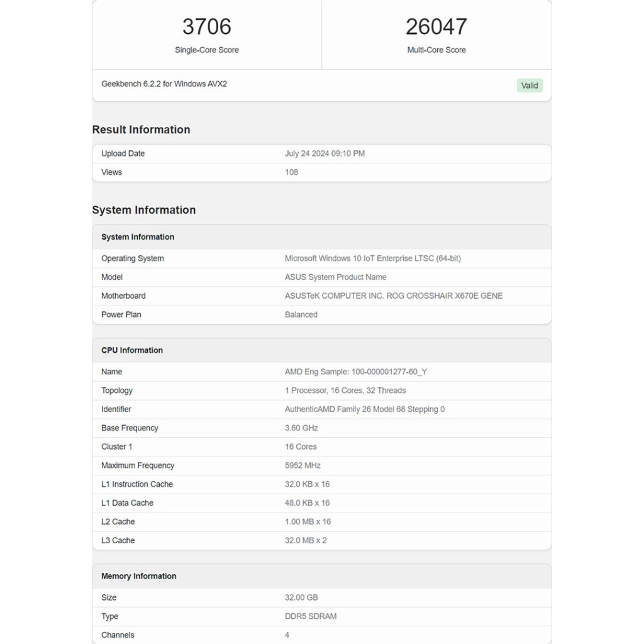
Task: Click the Memory Information table header
Action: pos(139,576)
